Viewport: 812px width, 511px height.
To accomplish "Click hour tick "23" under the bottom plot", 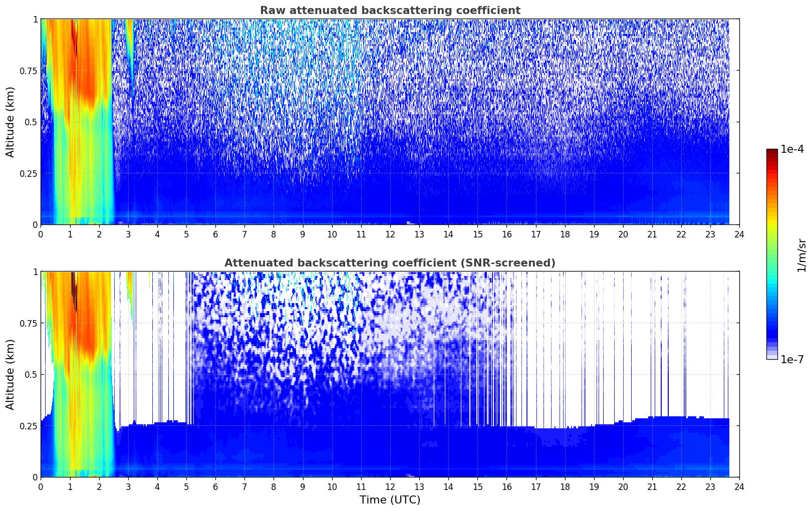I will coord(710,486).
